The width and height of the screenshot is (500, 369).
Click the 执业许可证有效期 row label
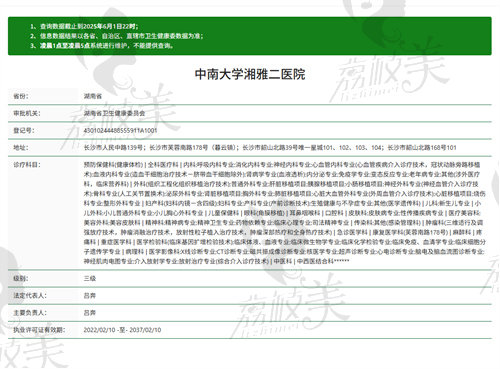tap(39, 330)
